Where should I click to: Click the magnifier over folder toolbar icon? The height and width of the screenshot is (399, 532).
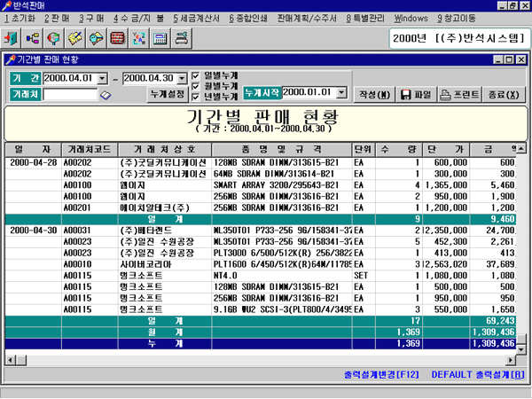coord(97,38)
